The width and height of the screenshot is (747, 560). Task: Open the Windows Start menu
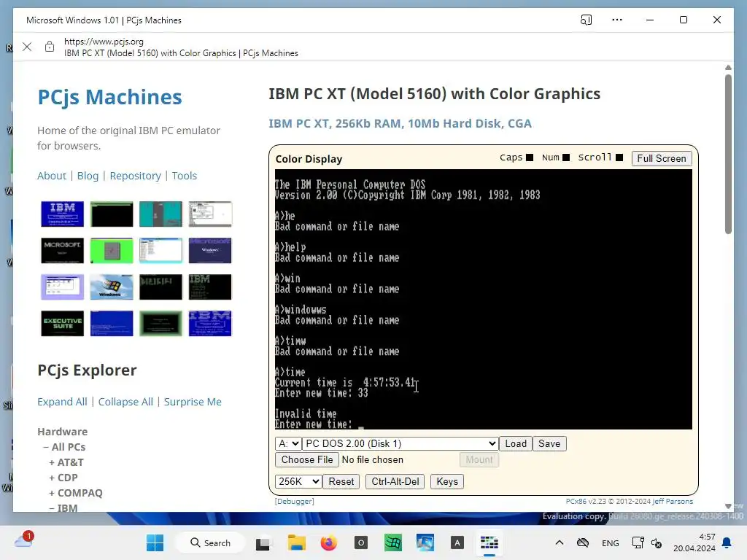[155, 542]
